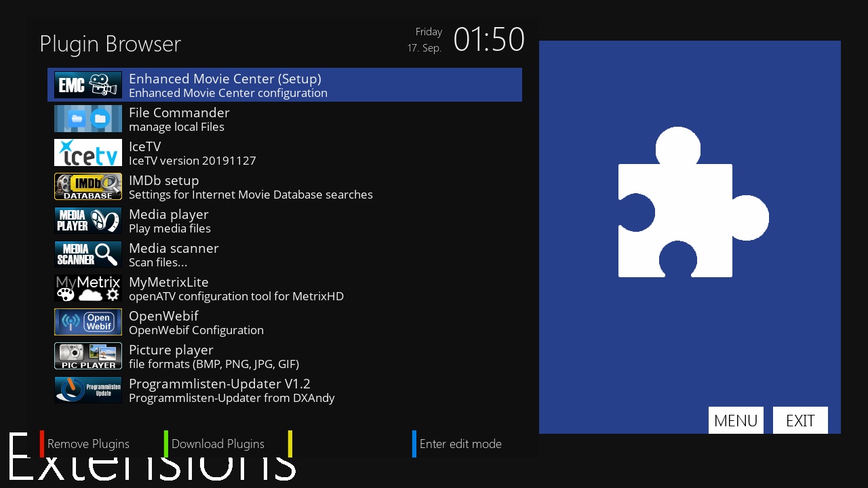Choose IceTV version 20191127 row
The image size is (868, 488).
pos(285,152)
